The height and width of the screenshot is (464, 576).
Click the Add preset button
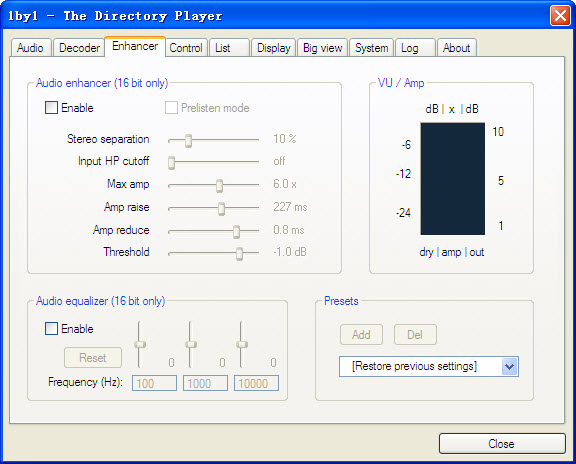pos(361,335)
